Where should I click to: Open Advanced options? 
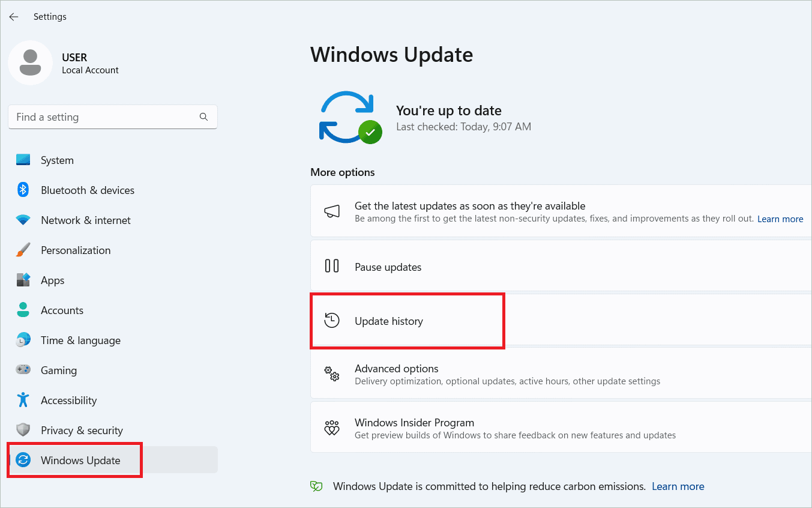click(561, 374)
